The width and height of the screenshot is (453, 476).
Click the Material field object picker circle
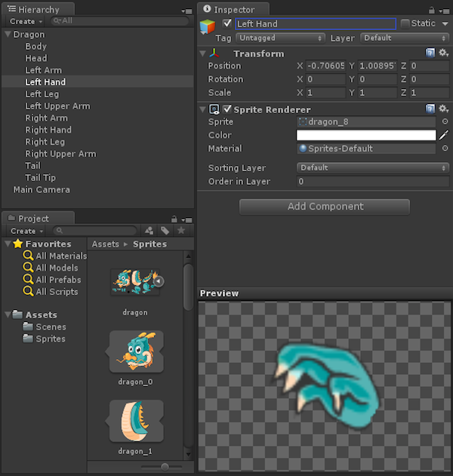(445, 148)
